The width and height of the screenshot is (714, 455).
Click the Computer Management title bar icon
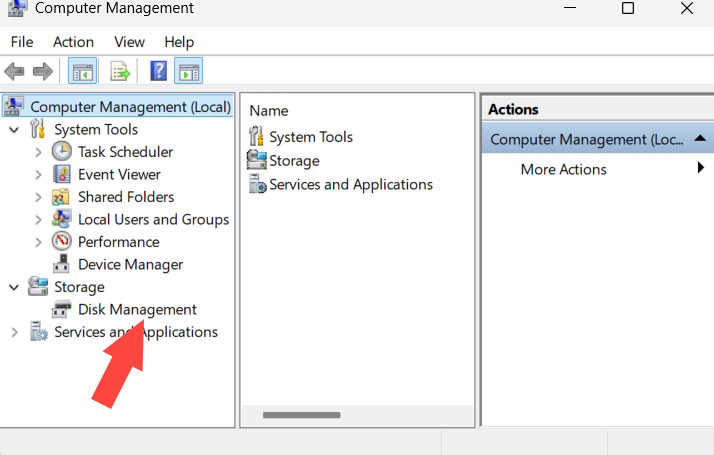pos(16,8)
